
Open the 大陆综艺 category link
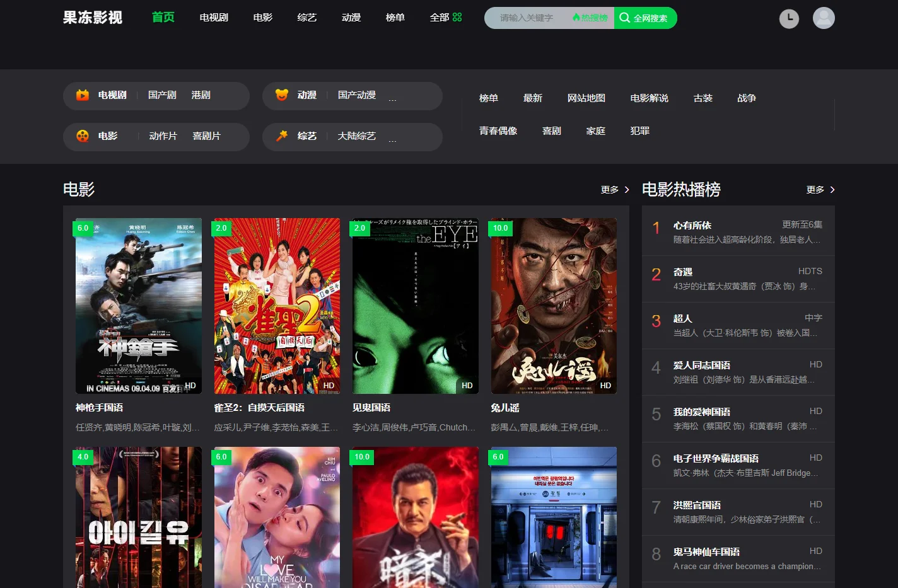coord(357,136)
